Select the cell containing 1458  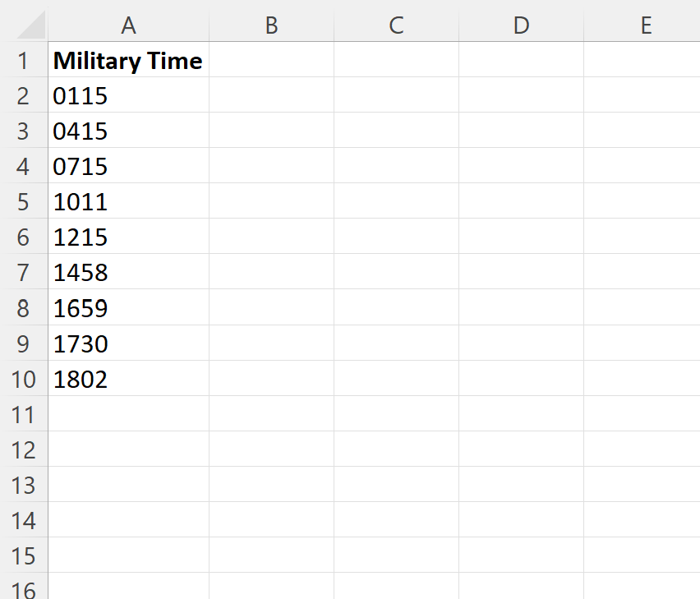(x=128, y=272)
